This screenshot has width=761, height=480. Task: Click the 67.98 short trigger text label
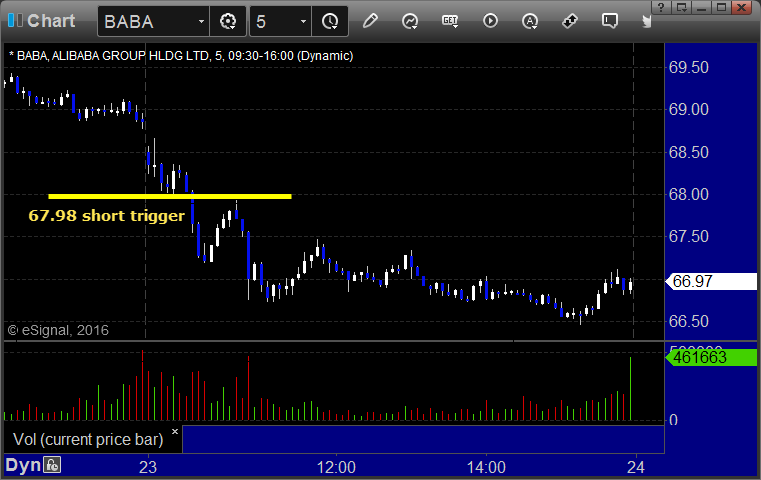[106, 215]
